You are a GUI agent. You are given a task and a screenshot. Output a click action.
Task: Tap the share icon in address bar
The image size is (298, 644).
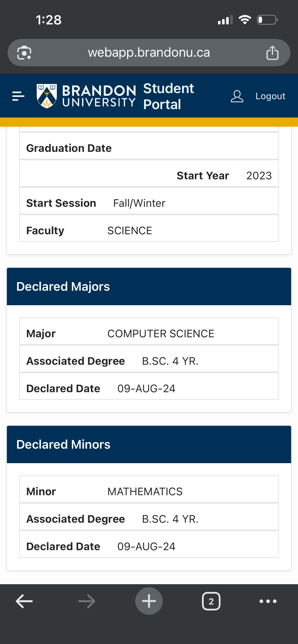[x=272, y=53]
